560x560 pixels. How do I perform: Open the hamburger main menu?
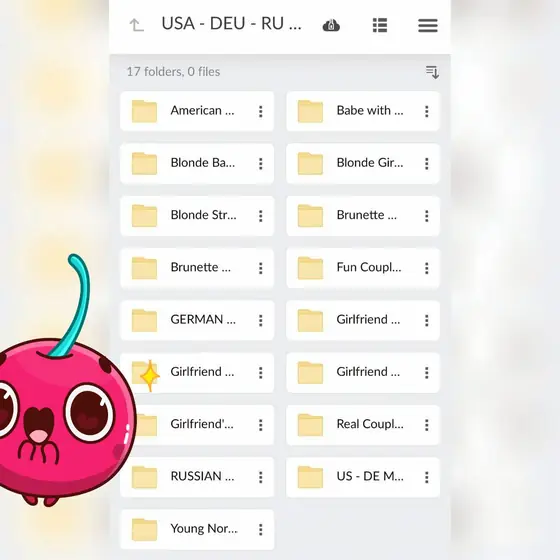tap(428, 25)
